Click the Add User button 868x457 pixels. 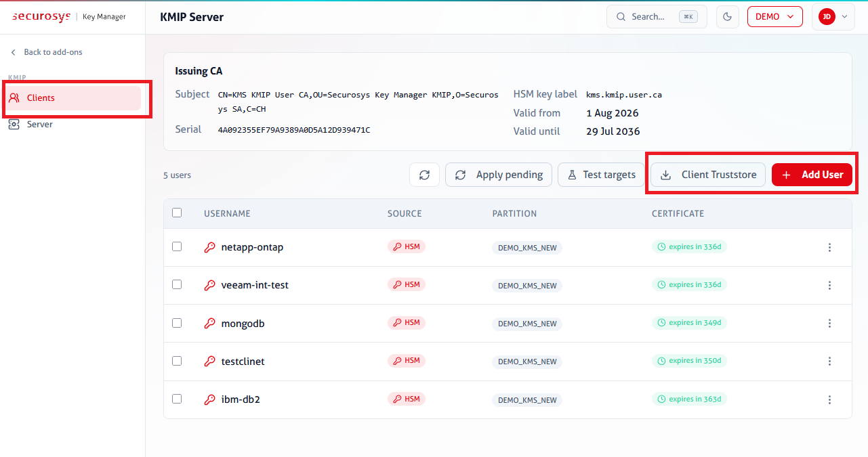[812, 175]
